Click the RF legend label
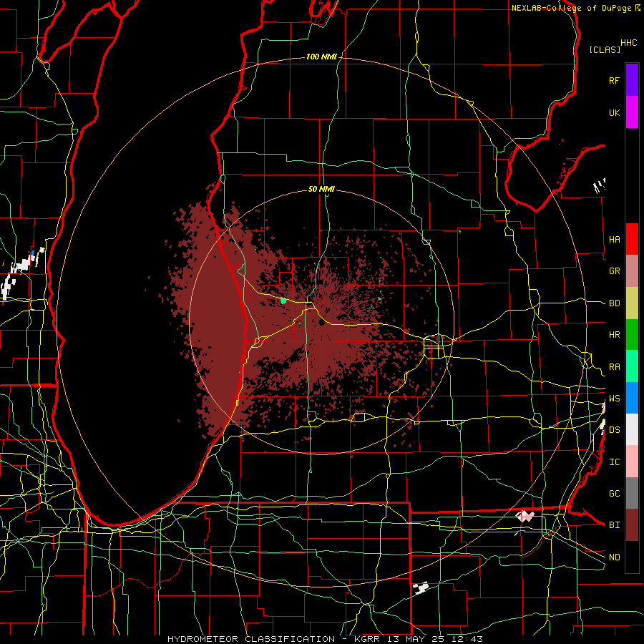 pyautogui.click(x=614, y=80)
